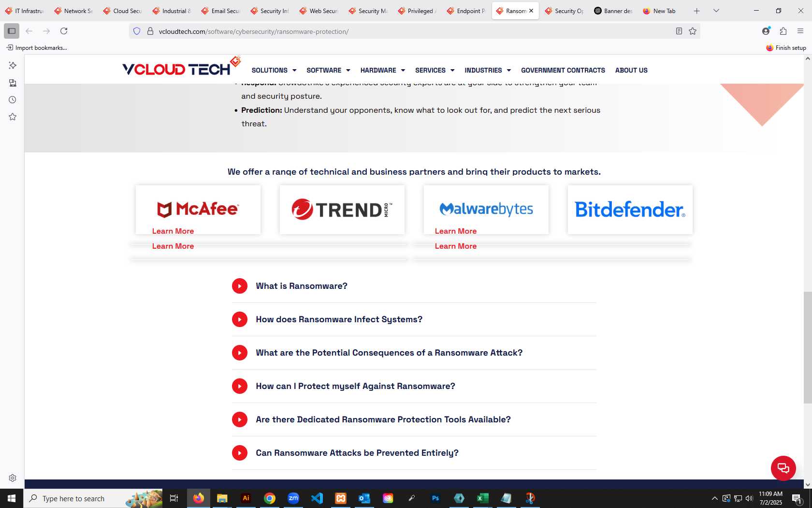The image size is (812, 508).
Task: Expand 'What is Ransomware?' FAQ
Action: [414, 286]
